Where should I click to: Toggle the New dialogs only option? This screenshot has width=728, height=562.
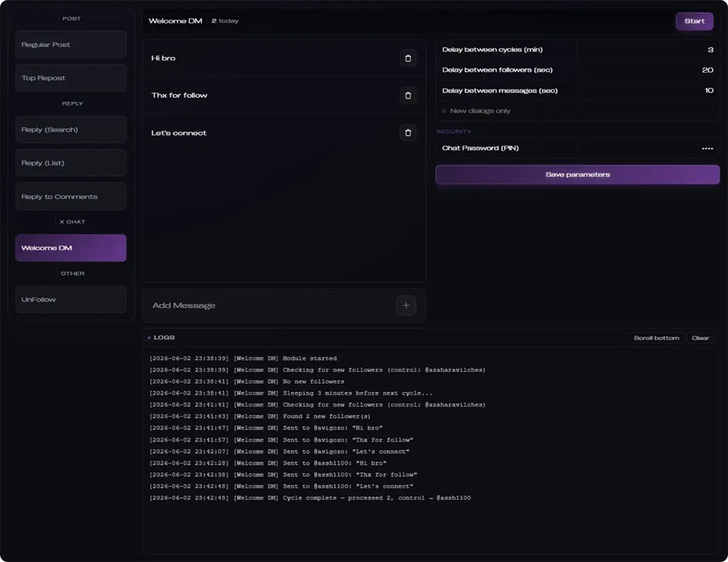coord(476,111)
